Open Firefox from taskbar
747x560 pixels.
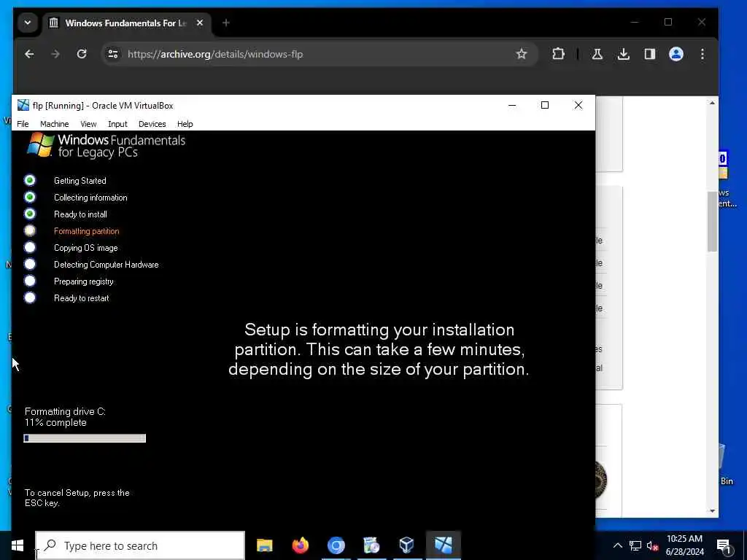(x=300, y=545)
